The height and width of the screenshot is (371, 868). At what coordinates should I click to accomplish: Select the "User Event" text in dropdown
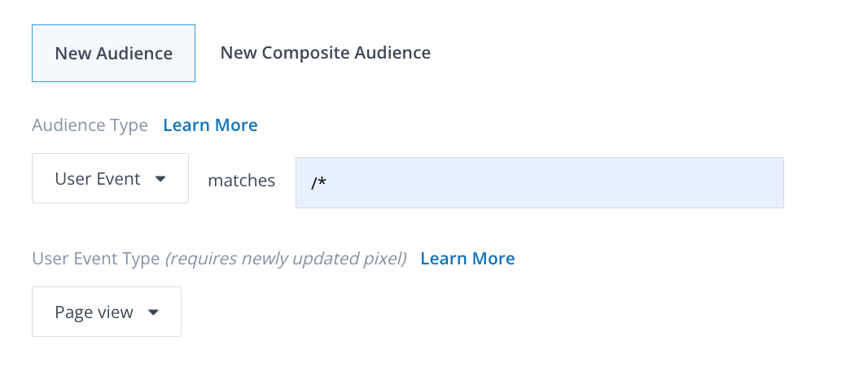tap(98, 179)
